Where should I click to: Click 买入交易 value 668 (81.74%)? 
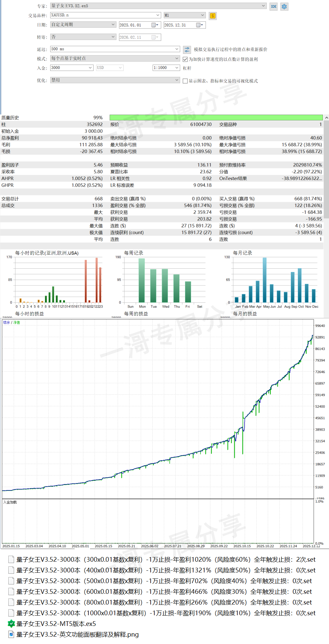tap(308, 199)
